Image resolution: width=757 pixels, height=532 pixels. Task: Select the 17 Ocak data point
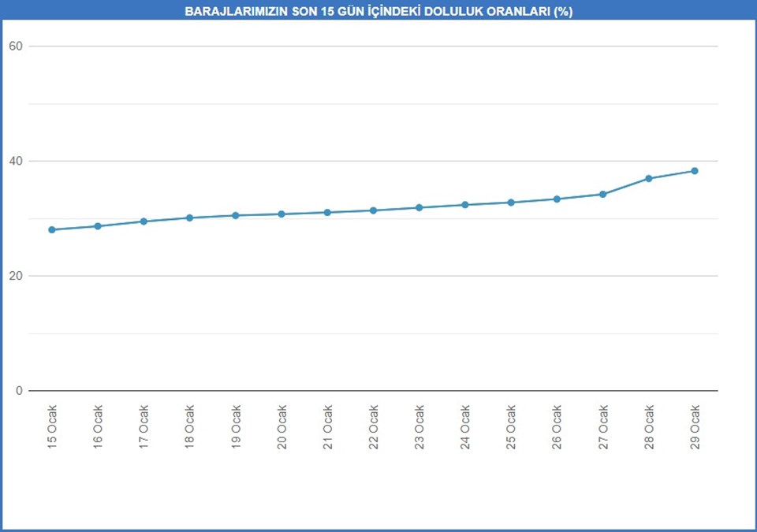click(x=144, y=221)
